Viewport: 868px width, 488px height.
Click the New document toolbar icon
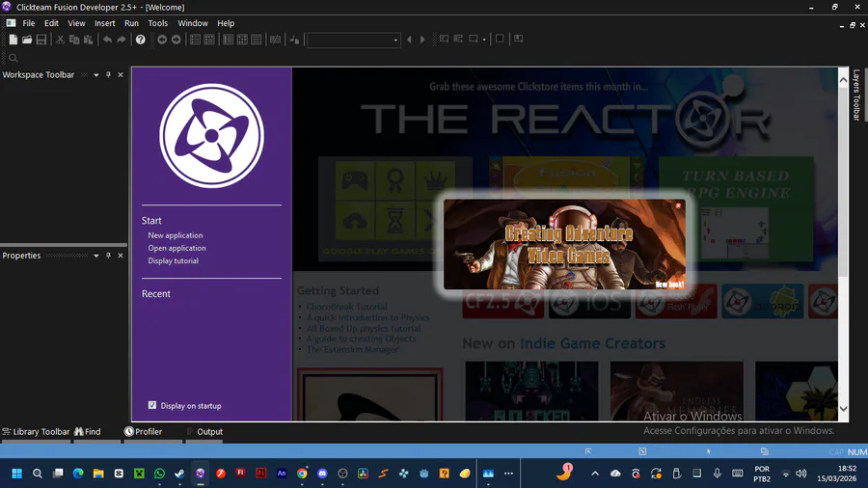13,40
